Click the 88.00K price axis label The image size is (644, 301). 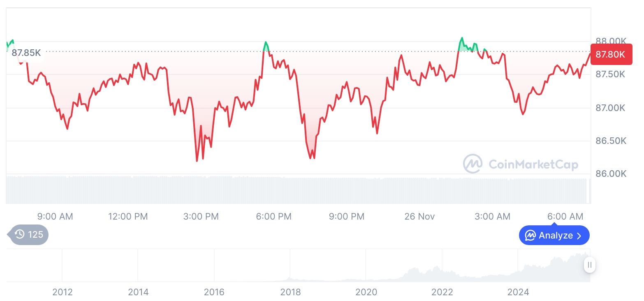[x=611, y=41]
